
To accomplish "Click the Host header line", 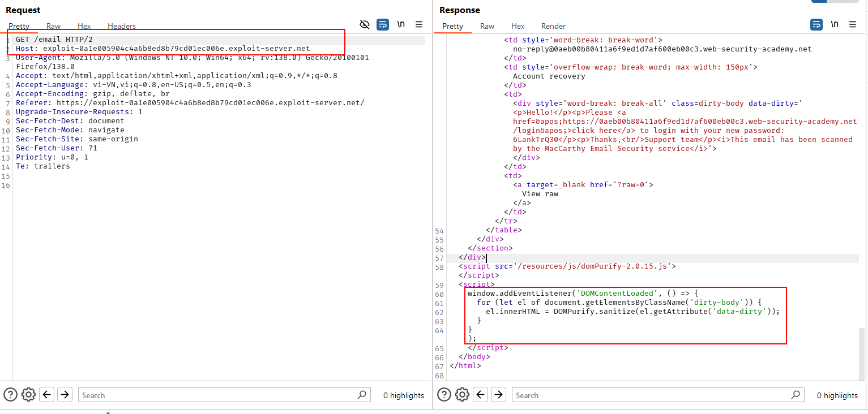I will [x=163, y=49].
